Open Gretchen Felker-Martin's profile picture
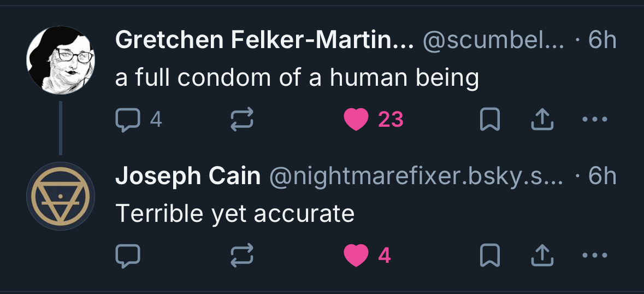Image resolution: width=644 pixels, height=294 pixels. [61, 60]
